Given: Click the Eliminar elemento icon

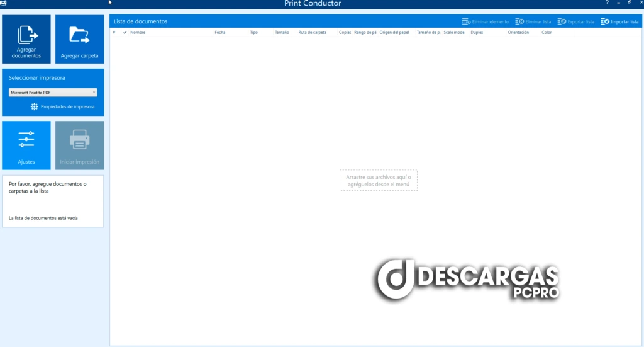Looking at the screenshot, I should click(466, 21).
